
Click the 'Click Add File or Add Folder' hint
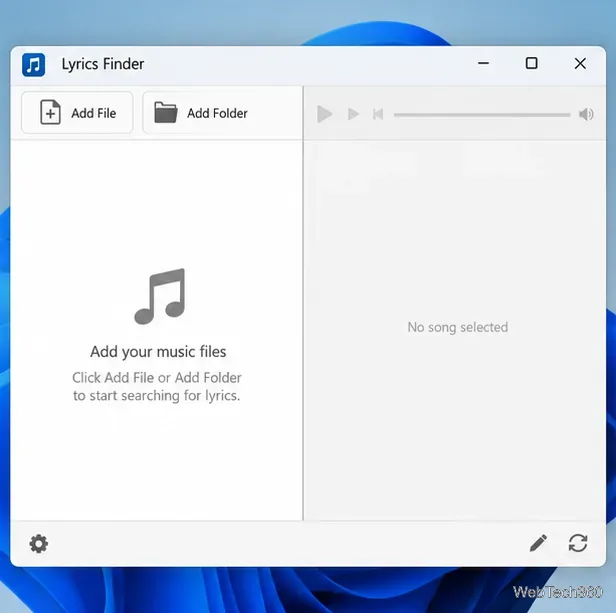pos(157,378)
